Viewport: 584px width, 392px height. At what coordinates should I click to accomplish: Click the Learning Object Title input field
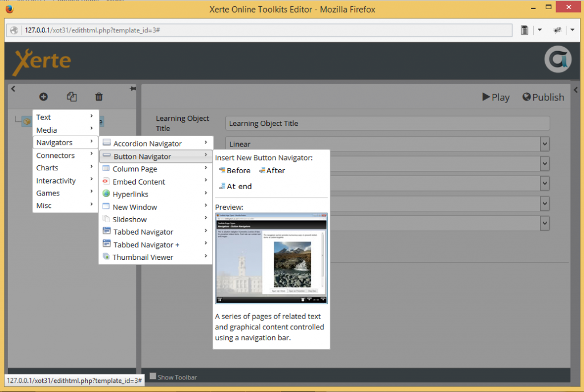tap(387, 123)
